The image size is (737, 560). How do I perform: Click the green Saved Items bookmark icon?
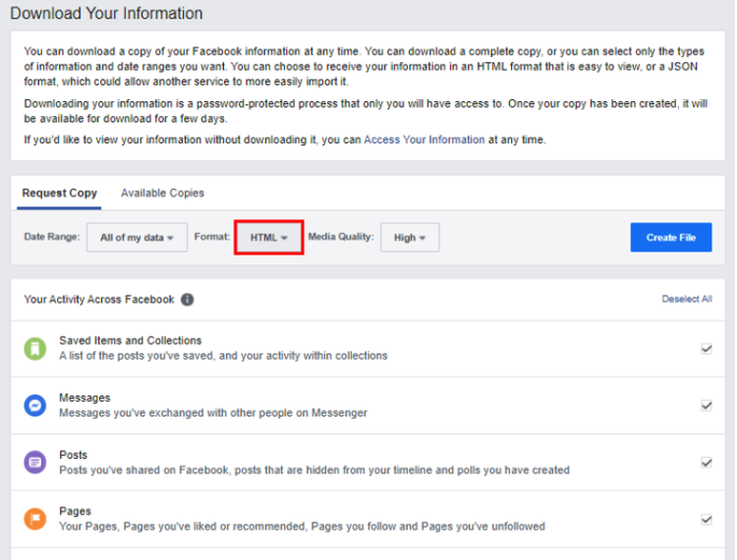tap(35, 349)
